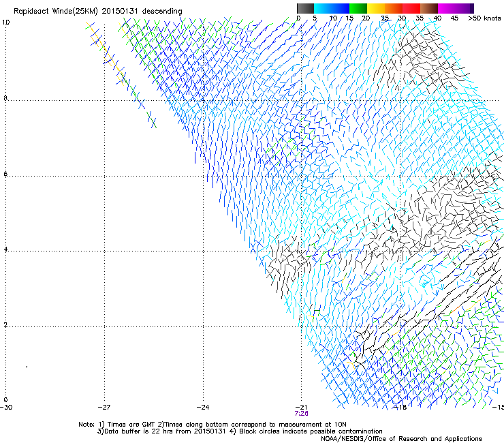Click the -27 longitude axis label
This screenshot has height=443, width=504.
[x=104, y=407]
